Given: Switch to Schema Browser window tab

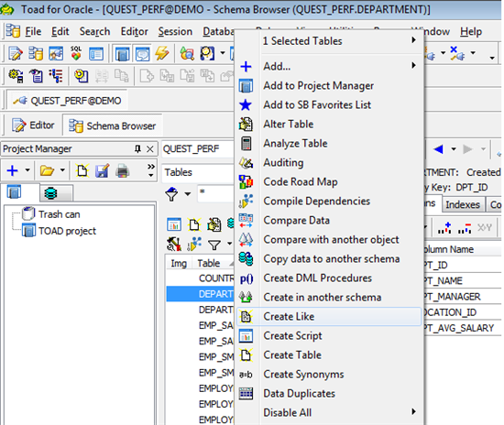Looking at the screenshot, I should [x=113, y=125].
